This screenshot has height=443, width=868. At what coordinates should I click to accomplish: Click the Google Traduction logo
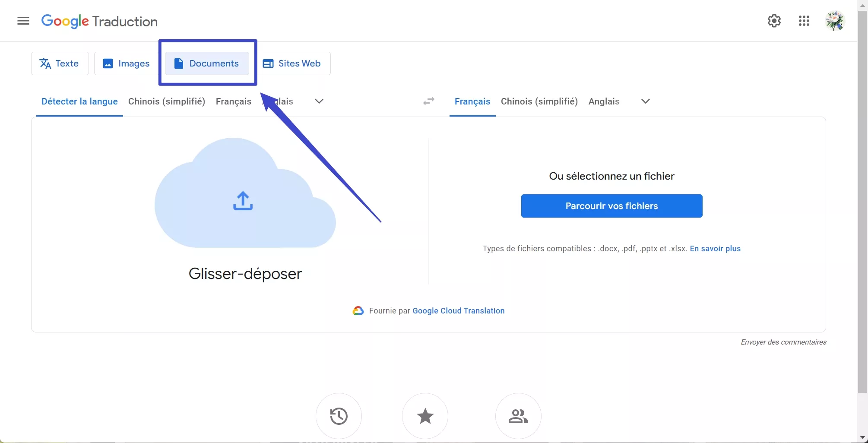click(x=99, y=21)
